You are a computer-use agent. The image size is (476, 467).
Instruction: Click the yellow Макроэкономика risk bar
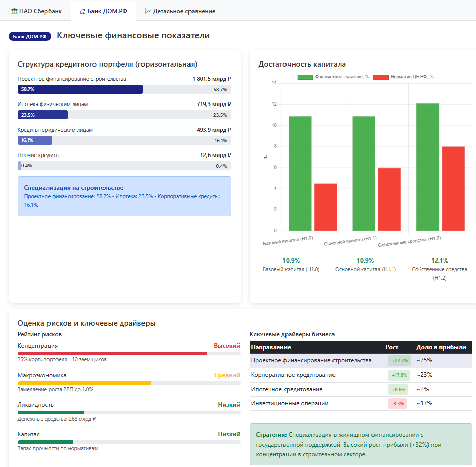point(84,383)
